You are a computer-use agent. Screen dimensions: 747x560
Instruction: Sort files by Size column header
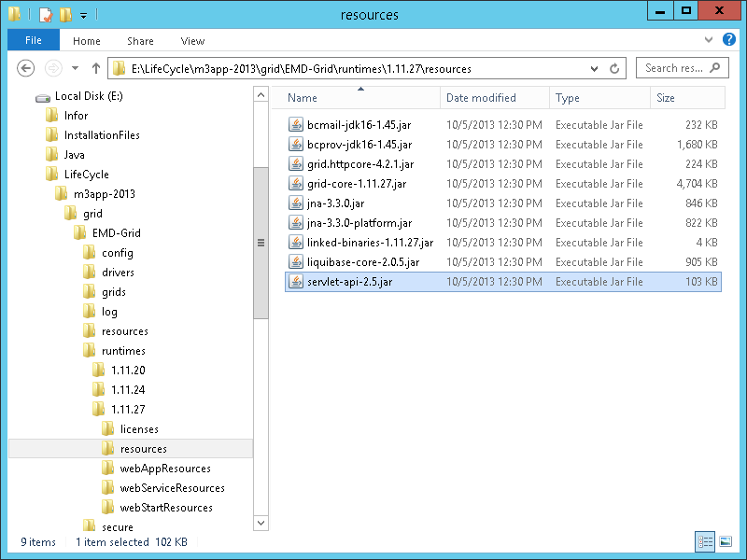666,98
